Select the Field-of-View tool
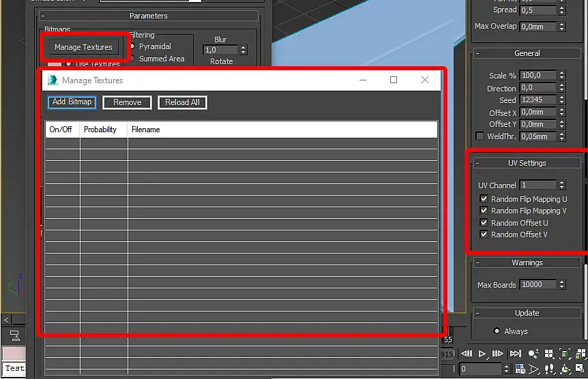 pos(533,369)
